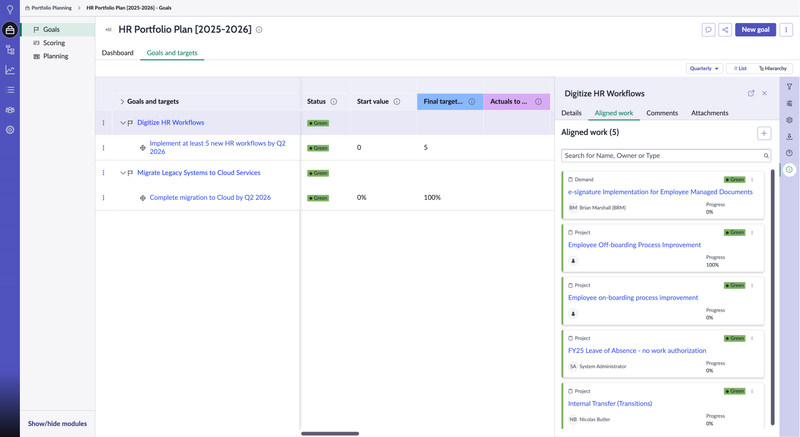Switch to List view toggle

tap(739, 69)
